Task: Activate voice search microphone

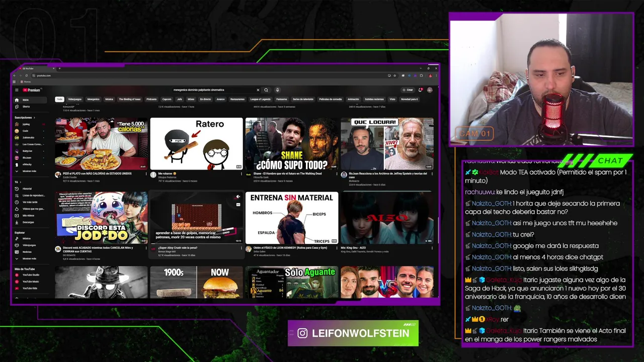Action: [x=277, y=90]
